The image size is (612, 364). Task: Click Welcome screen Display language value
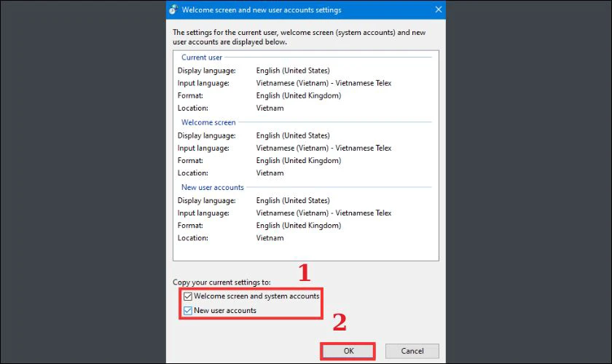click(x=293, y=135)
